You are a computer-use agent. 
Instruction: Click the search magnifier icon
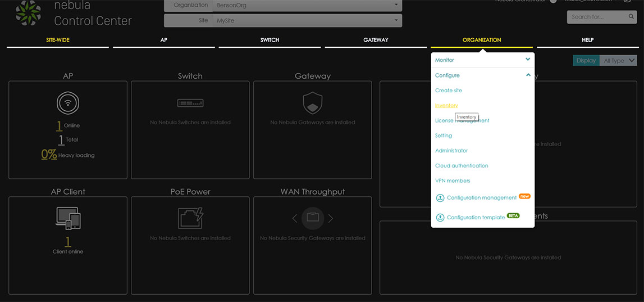[x=631, y=17]
